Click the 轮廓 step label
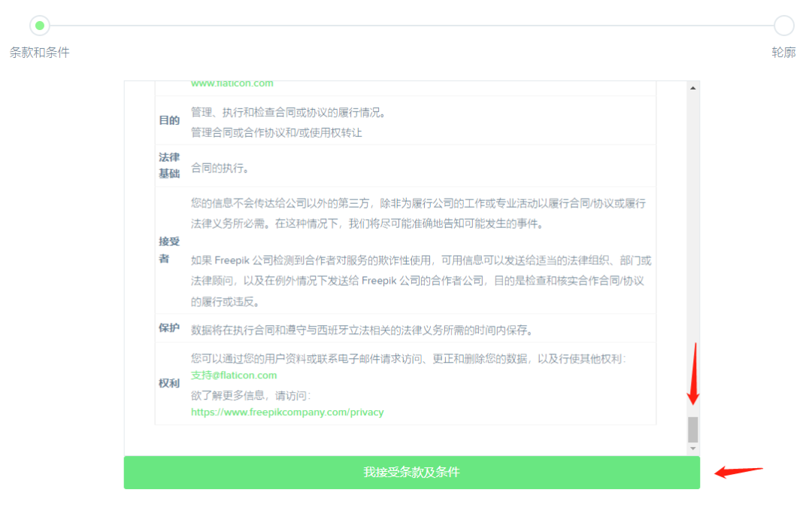Screen dimensions: 812x532 point(783,53)
